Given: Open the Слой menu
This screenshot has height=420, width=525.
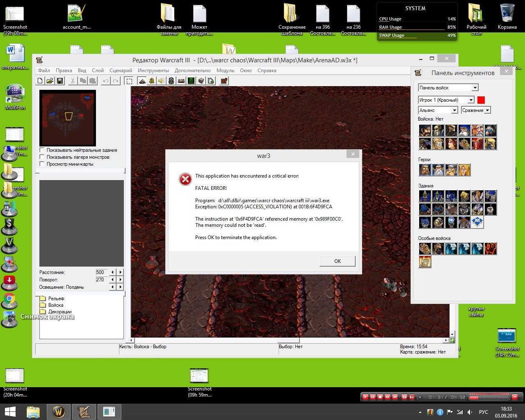Looking at the screenshot, I should click(98, 71).
